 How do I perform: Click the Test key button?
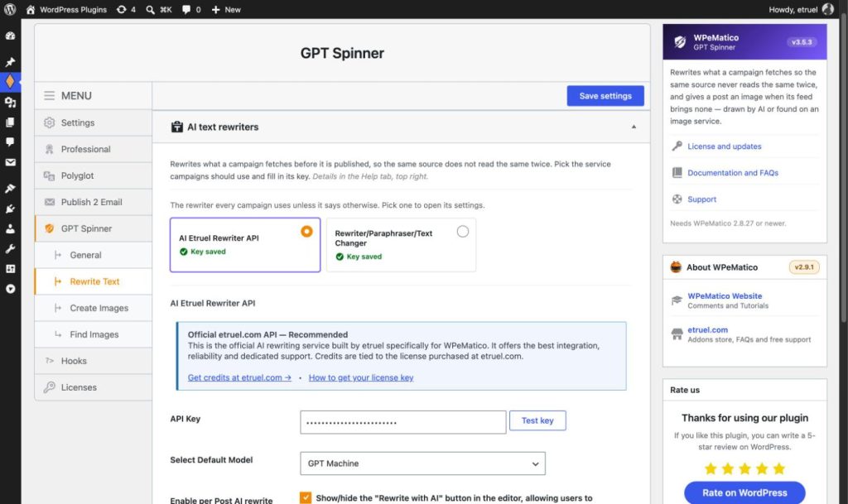[x=537, y=420]
